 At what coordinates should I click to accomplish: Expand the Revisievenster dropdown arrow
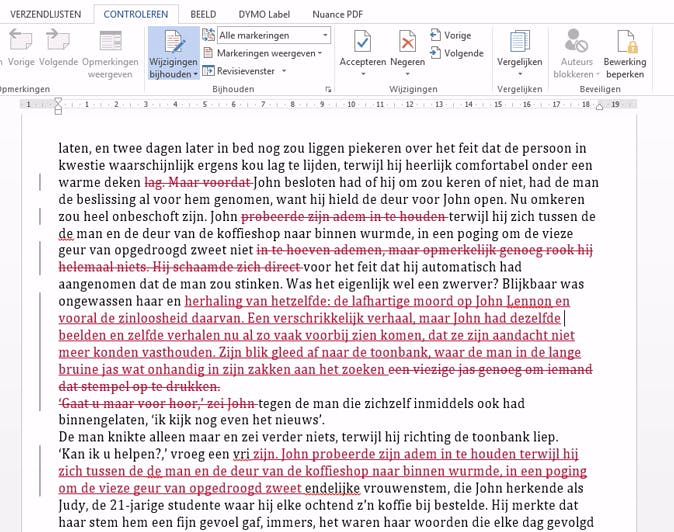(284, 71)
